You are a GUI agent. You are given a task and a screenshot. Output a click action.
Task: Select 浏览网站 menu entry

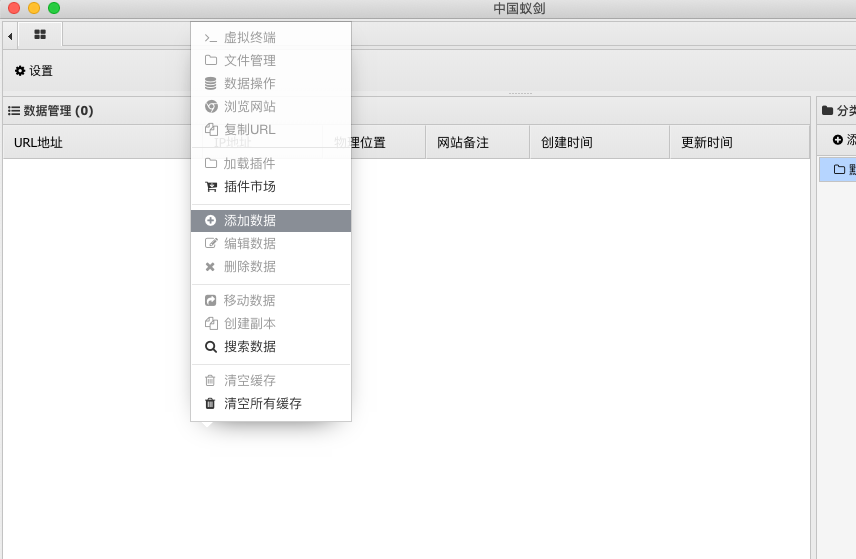pyautogui.click(x=271, y=106)
